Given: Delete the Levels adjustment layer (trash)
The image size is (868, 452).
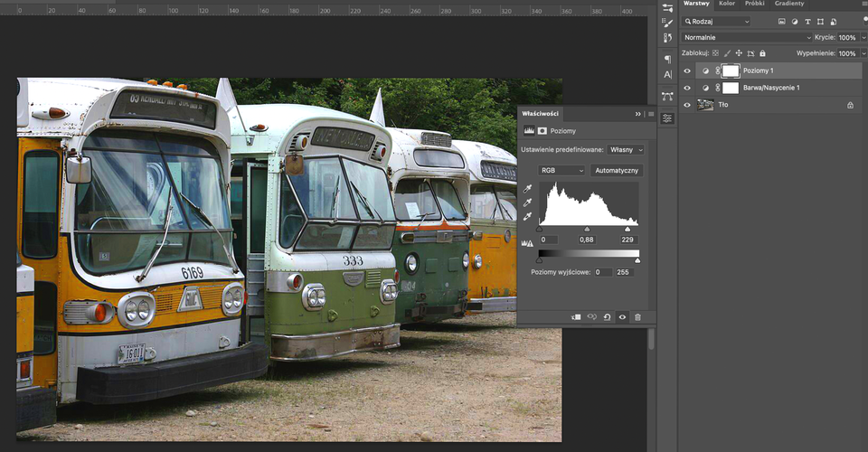Looking at the screenshot, I should pyautogui.click(x=637, y=317).
